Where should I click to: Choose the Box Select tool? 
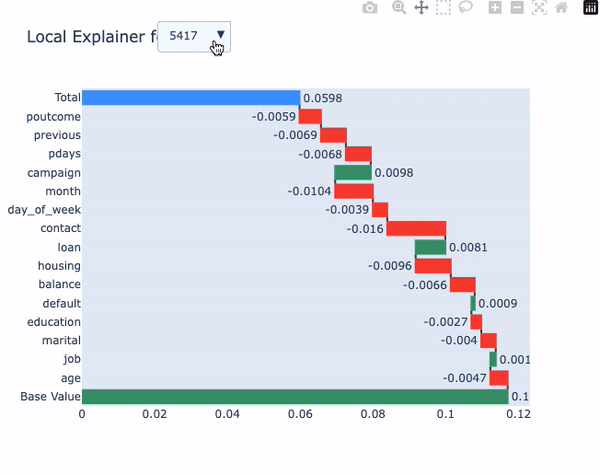coord(443,8)
